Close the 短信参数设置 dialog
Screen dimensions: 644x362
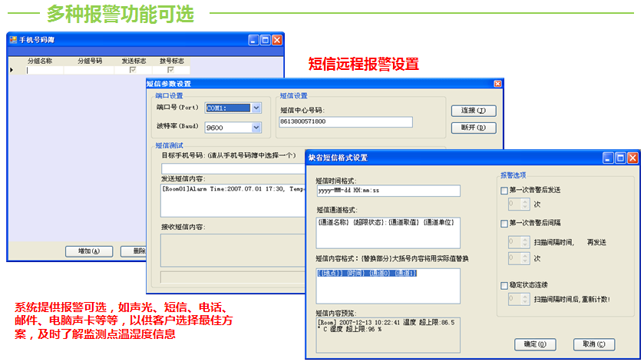click(x=497, y=84)
